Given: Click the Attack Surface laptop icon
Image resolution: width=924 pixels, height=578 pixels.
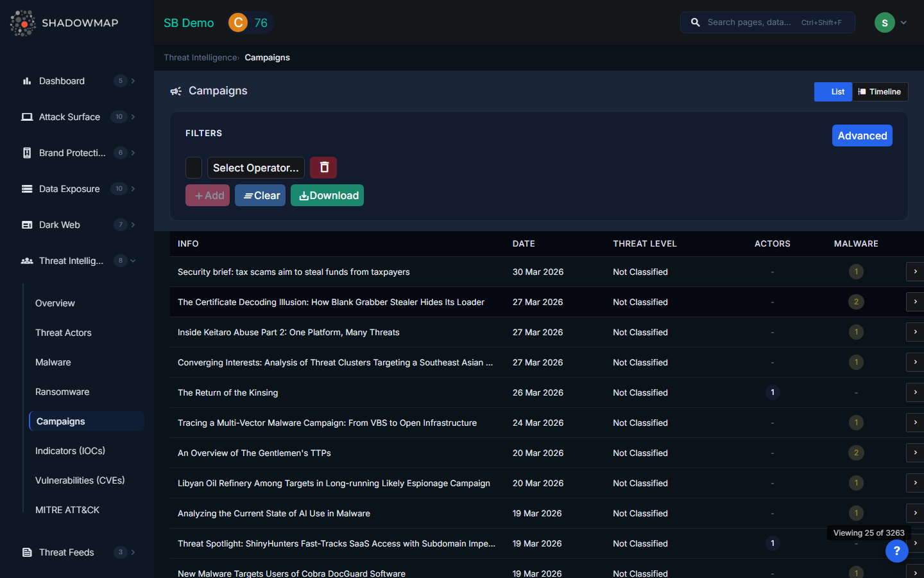Looking at the screenshot, I should click(27, 117).
